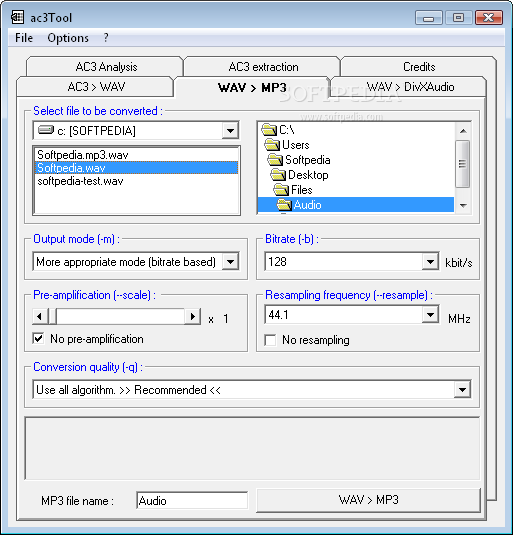Expand the Bitrate dropdown showing 128

click(x=430, y=262)
